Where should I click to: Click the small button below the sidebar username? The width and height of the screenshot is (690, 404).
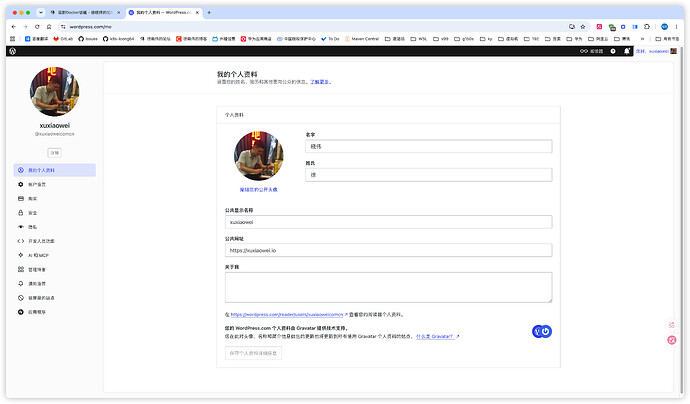click(55, 153)
